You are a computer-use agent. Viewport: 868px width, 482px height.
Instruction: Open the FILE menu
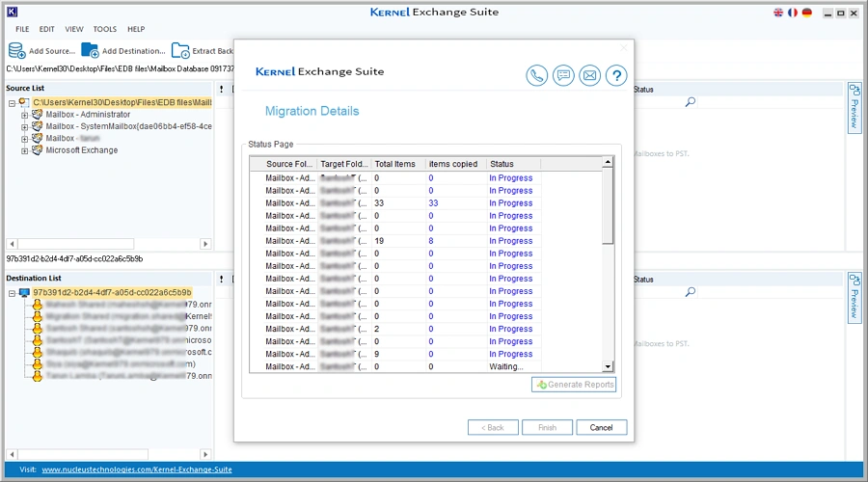pyautogui.click(x=22, y=30)
